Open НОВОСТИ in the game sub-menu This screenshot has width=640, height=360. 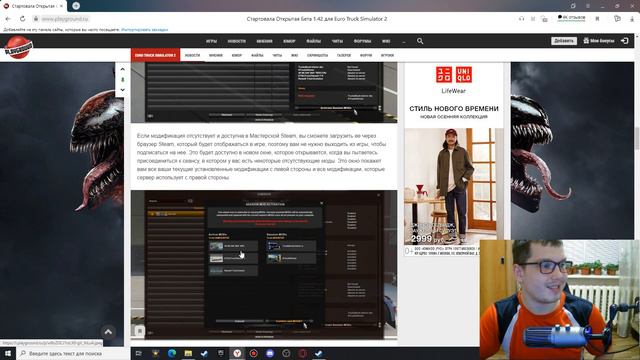[x=192, y=55]
